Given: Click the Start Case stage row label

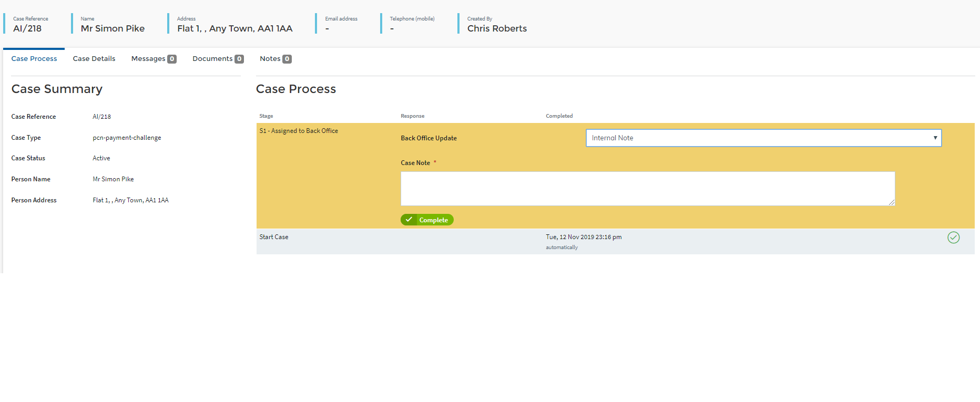Looking at the screenshot, I should 274,237.
